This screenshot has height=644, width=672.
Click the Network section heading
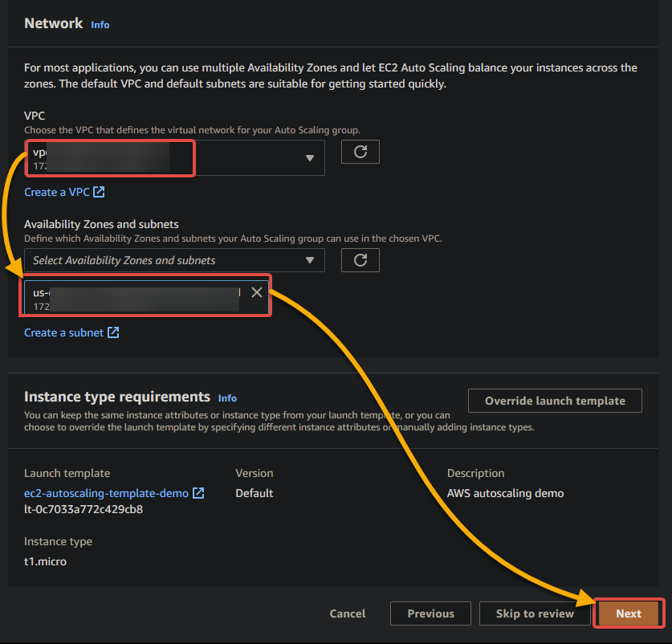tap(54, 23)
